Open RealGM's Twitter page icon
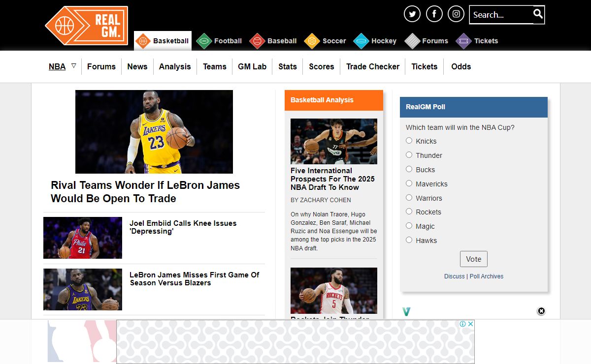Image resolution: width=591 pixels, height=364 pixels. (412, 14)
